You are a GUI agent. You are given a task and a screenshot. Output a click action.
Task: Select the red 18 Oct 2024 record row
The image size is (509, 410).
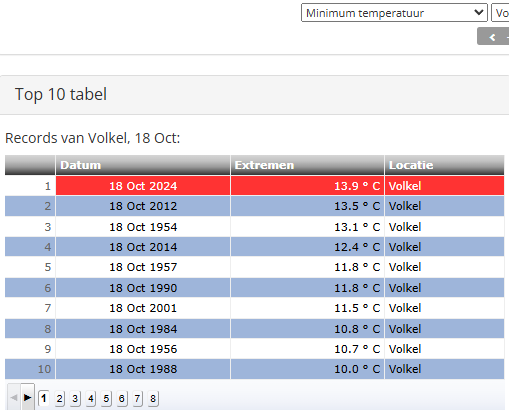tap(254, 186)
